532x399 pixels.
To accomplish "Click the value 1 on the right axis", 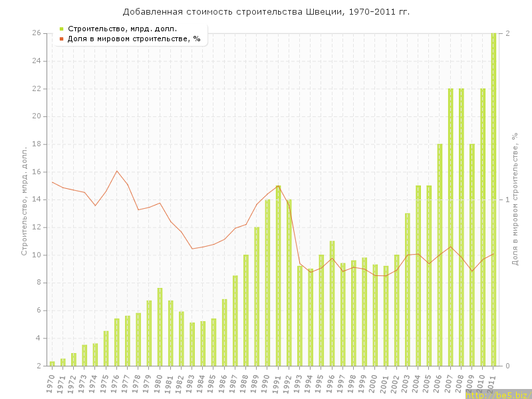I will coord(507,199).
